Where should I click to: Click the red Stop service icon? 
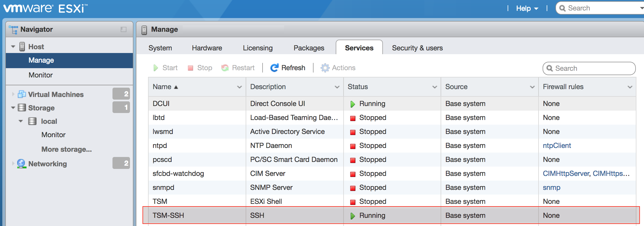click(x=191, y=68)
